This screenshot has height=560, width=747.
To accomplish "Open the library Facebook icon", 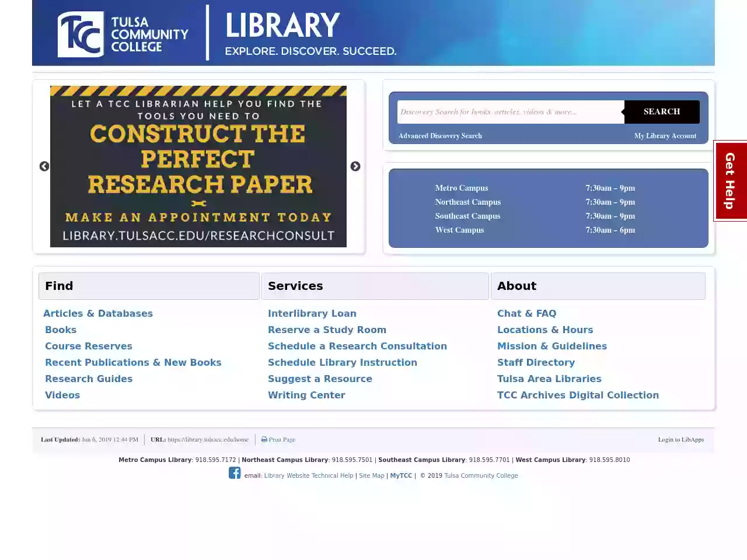I will coord(235,473).
